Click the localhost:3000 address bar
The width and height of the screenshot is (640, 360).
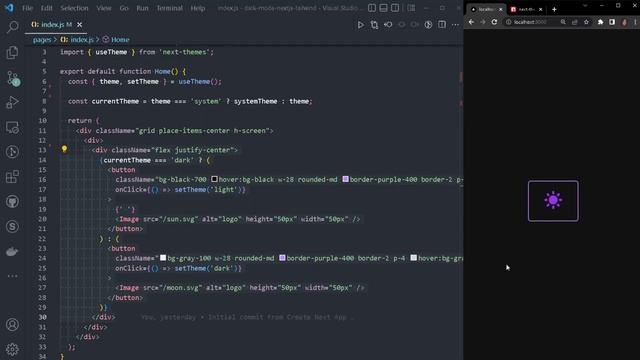pyautogui.click(x=531, y=22)
